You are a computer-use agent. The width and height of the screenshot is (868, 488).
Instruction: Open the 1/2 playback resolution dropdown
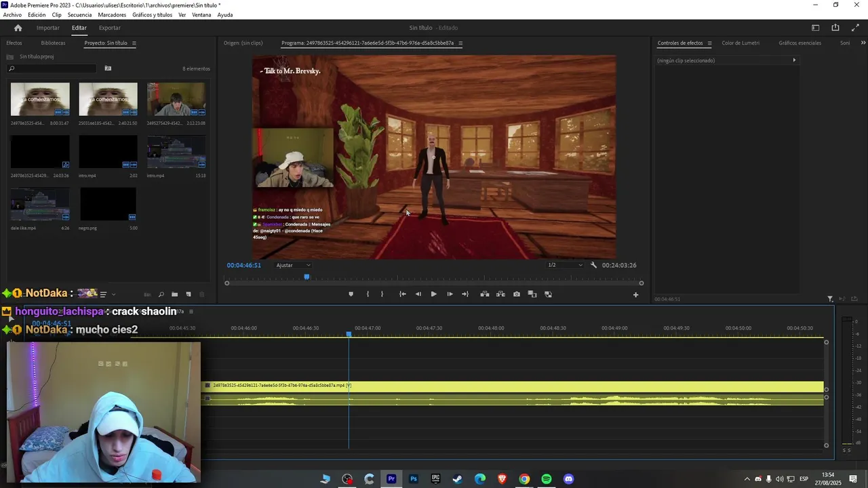(x=565, y=265)
